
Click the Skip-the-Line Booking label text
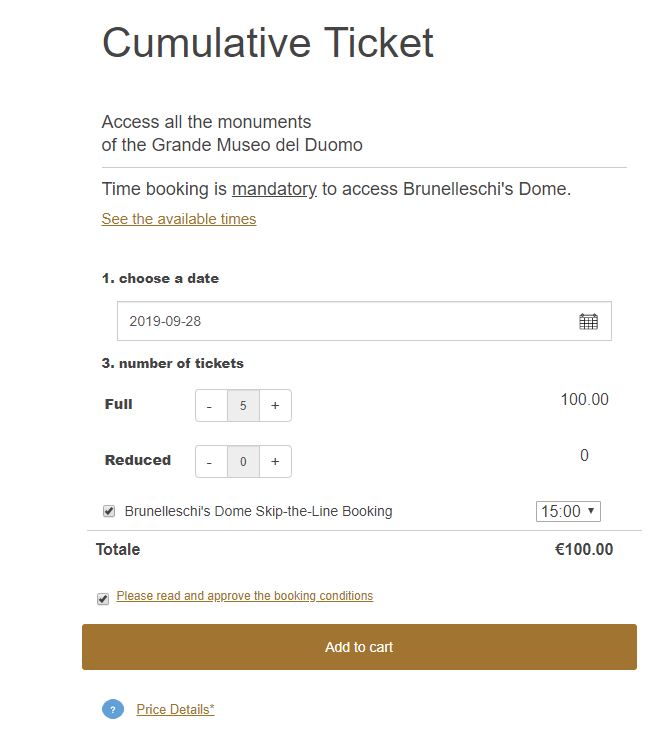point(258,511)
